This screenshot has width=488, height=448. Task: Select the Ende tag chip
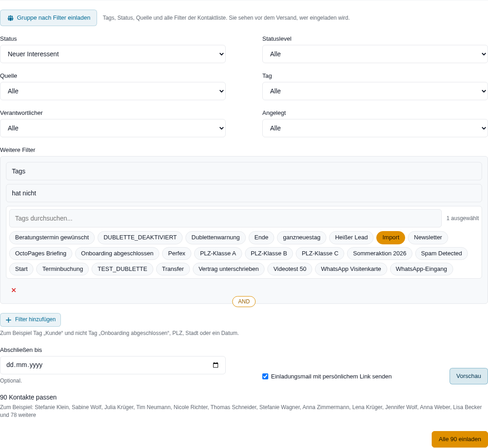(261, 237)
